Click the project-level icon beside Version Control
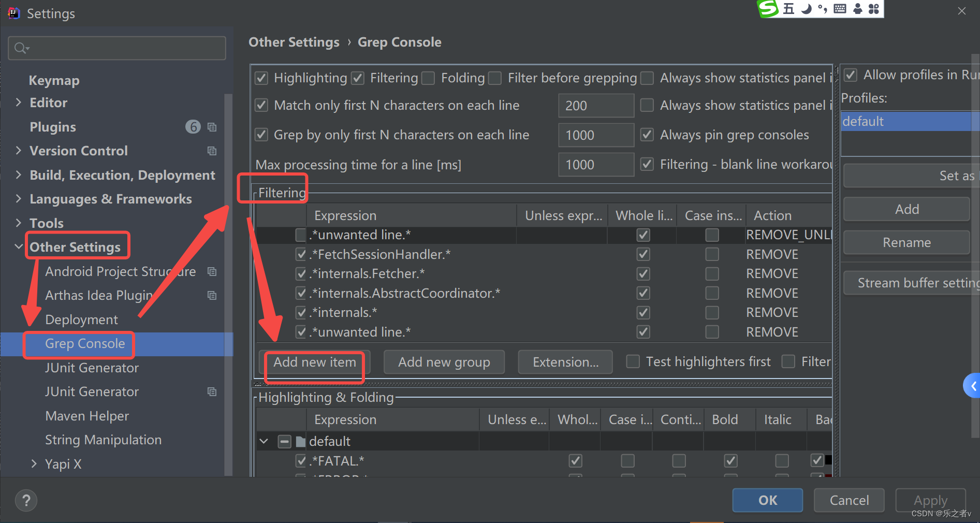 212,151
